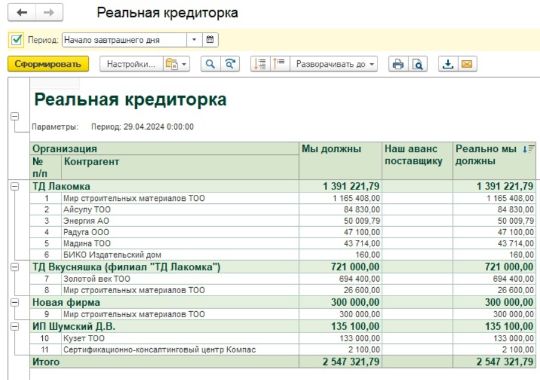The width and height of the screenshot is (540, 380).
Task: Open print preview icon
Action: (418, 64)
